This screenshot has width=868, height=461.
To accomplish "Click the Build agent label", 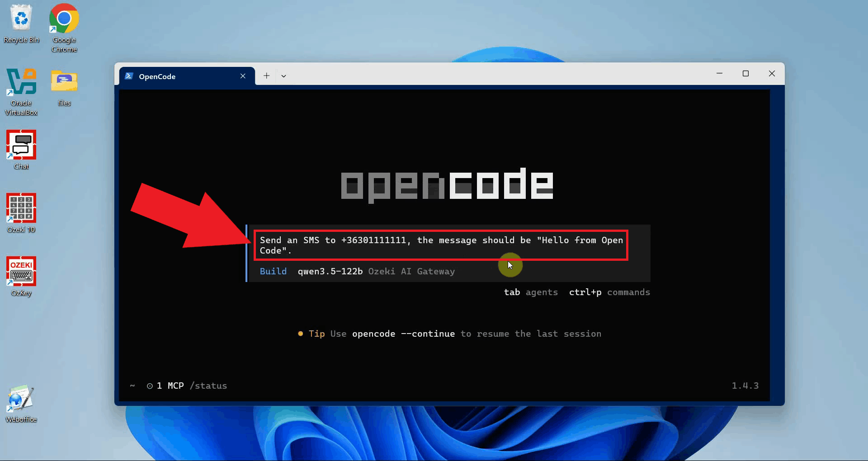I will (x=273, y=271).
